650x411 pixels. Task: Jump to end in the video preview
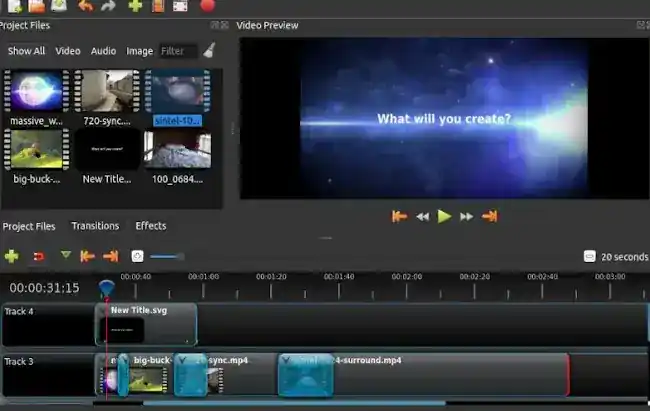coord(490,216)
